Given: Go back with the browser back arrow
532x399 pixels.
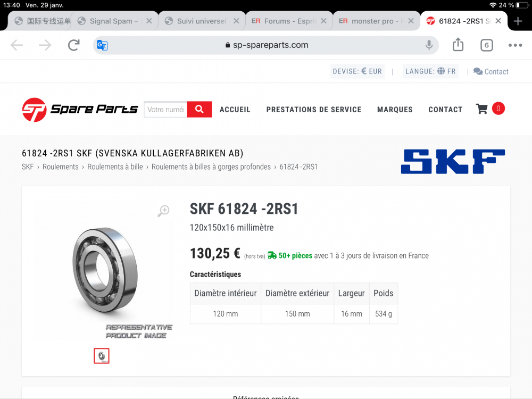Looking at the screenshot, I should click(x=16, y=45).
